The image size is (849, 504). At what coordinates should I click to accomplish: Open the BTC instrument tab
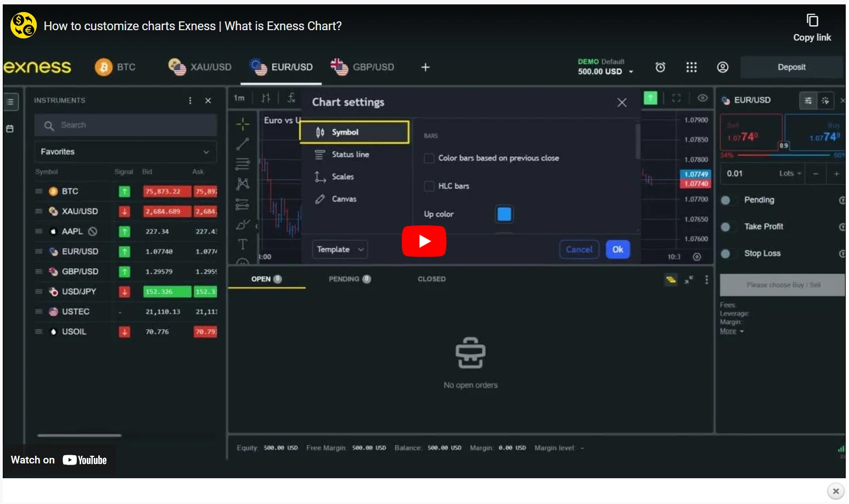[x=115, y=67]
